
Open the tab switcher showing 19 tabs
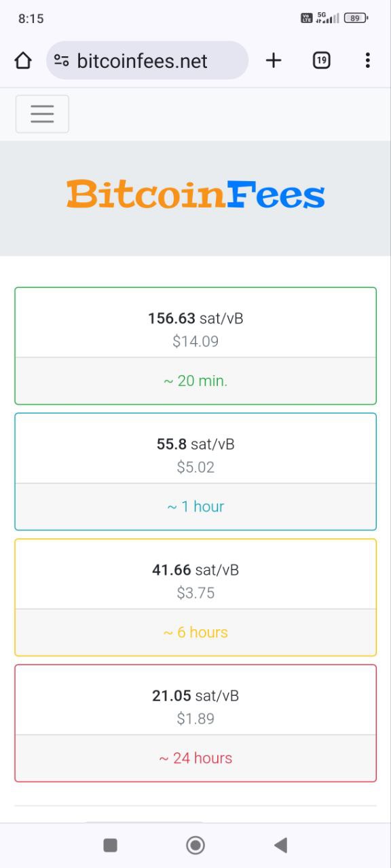(322, 60)
